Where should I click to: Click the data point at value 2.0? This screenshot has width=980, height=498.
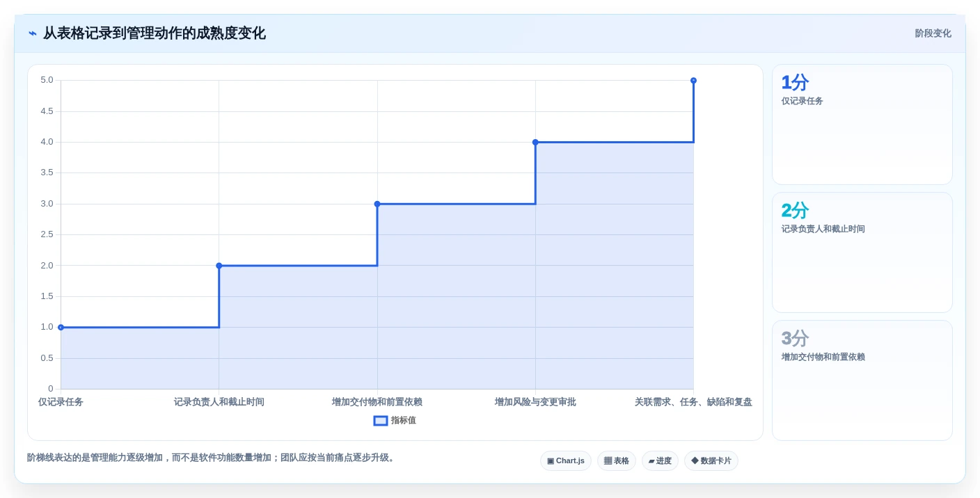[219, 266]
